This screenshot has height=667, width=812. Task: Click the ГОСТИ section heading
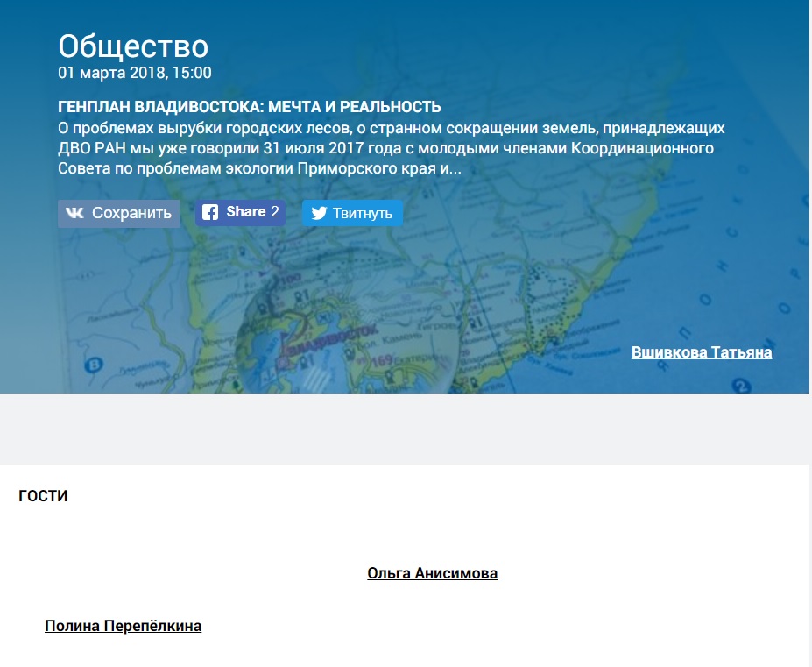[x=43, y=496]
